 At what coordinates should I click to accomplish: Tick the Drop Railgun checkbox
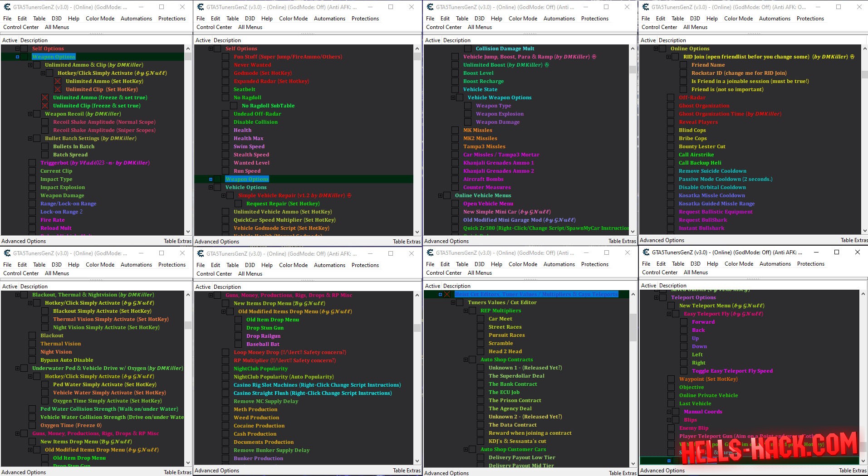(x=238, y=336)
